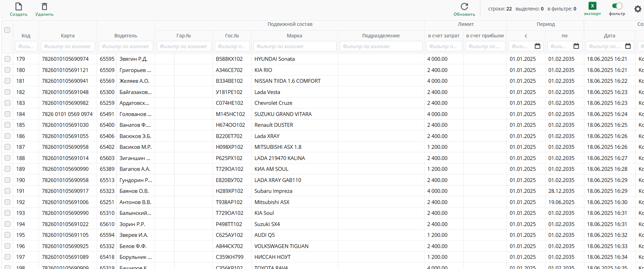Click the Удалить trash icon
The image size is (644, 269).
(x=44, y=7)
